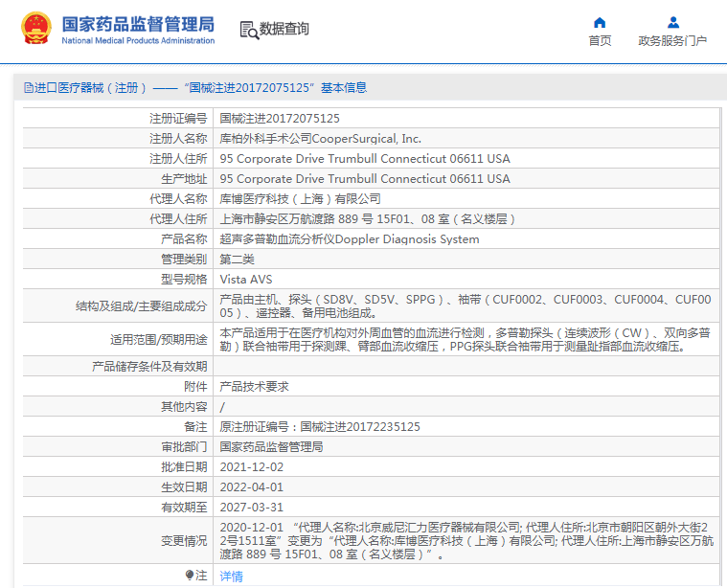Viewport: 727px width, 588px height.
Task: Click the 生产地址 address value
Action: pyautogui.click(x=365, y=178)
